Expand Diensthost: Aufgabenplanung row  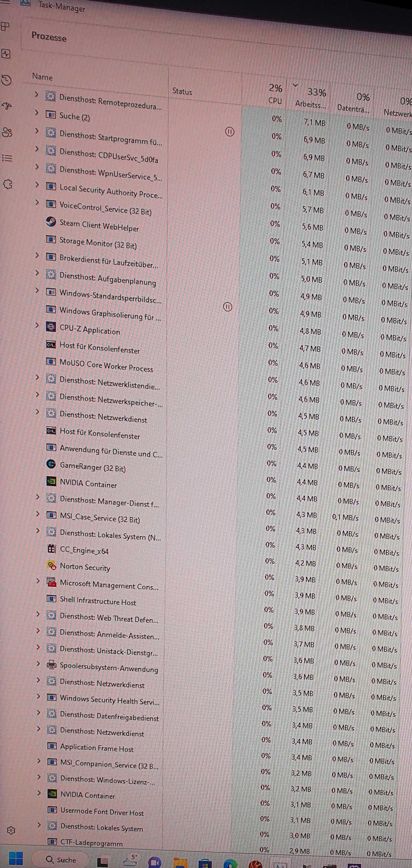[37, 273]
